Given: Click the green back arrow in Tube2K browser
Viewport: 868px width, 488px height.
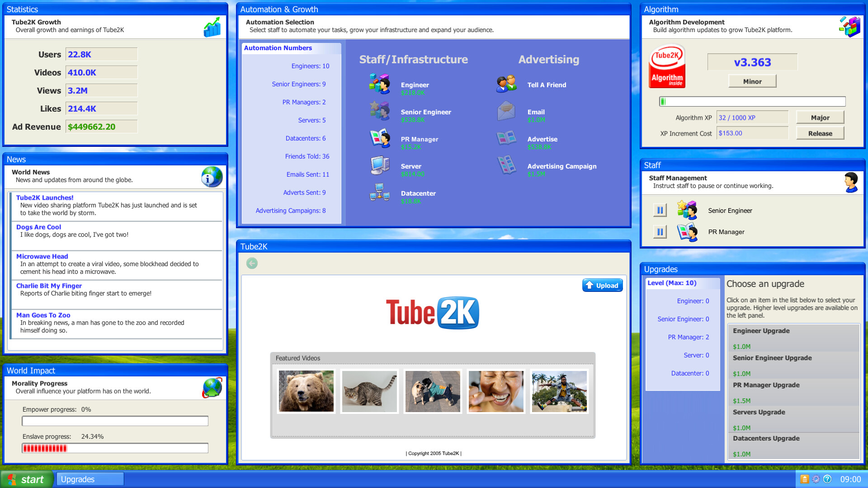Looking at the screenshot, I should point(252,263).
